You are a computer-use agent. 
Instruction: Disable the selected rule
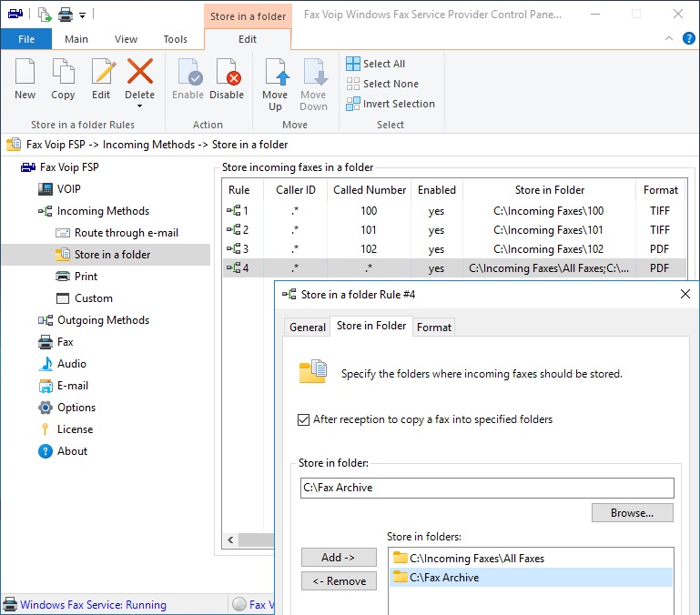click(x=227, y=79)
